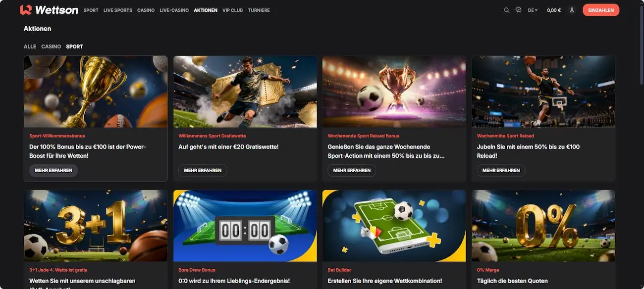The height and width of the screenshot is (289, 644).
Task: Open the search magnifier icon
Action: [506, 10]
